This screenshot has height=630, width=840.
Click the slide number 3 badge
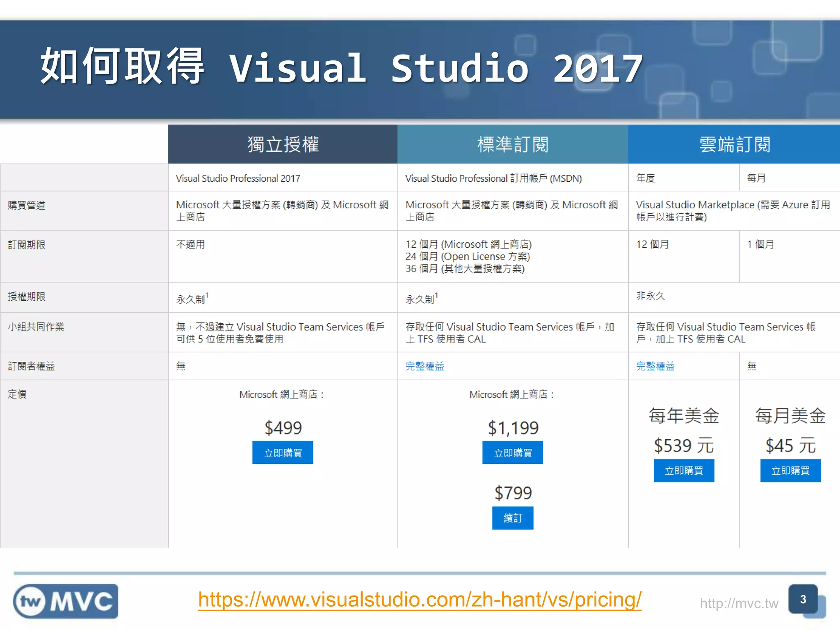pos(803,599)
